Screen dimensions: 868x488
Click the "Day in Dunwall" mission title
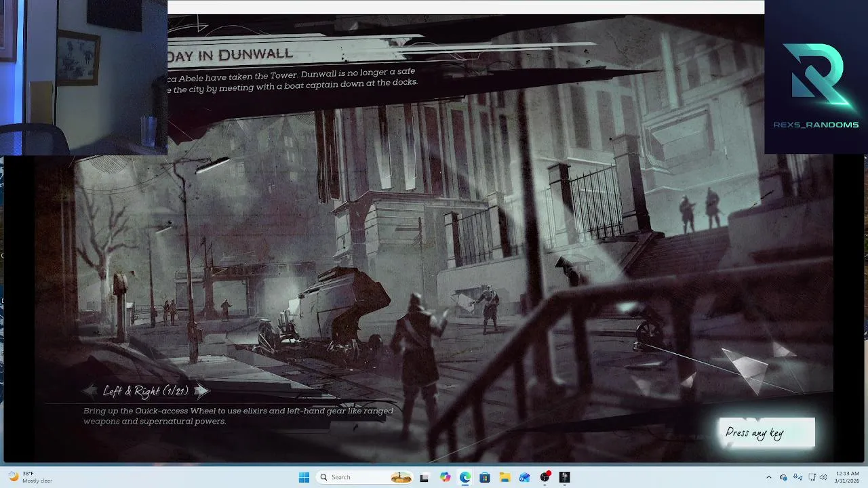click(x=231, y=54)
